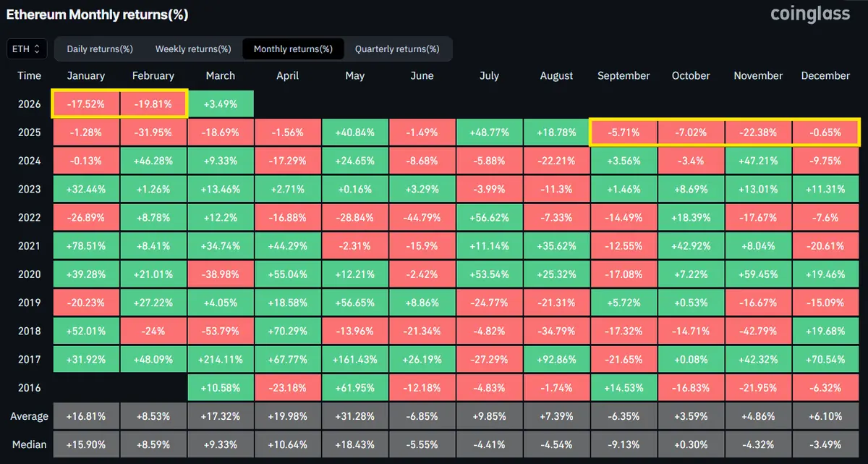Click the Average row label
868x464 pixels.
click(30, 416)
